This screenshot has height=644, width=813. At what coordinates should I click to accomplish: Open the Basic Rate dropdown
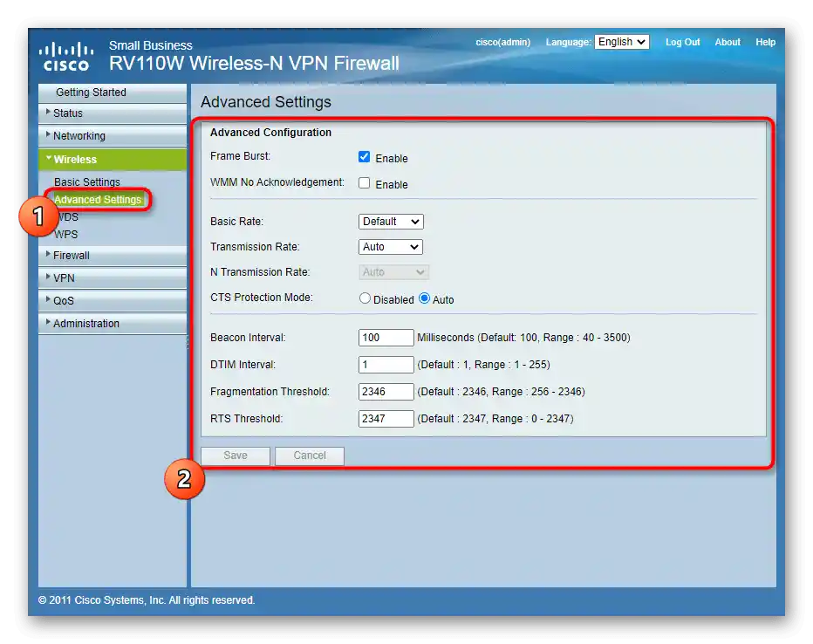coord(391,222)
